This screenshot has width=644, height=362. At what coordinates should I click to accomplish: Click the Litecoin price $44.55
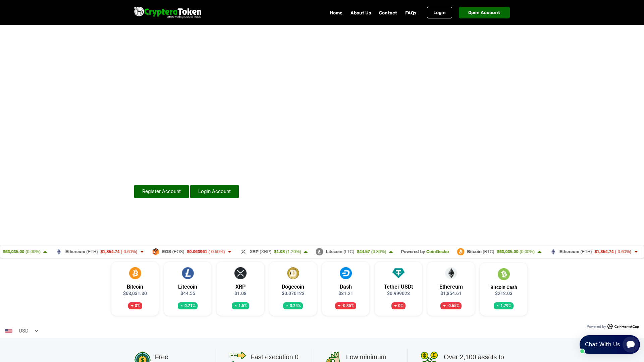[x=188, y=293]
